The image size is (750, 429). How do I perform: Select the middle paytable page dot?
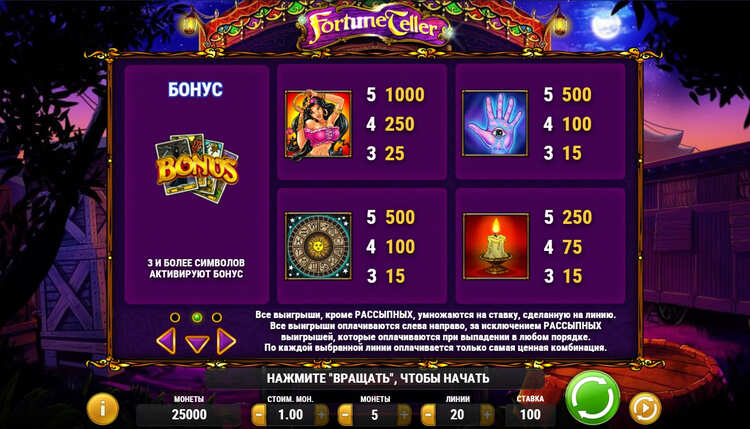pos(196,317)
